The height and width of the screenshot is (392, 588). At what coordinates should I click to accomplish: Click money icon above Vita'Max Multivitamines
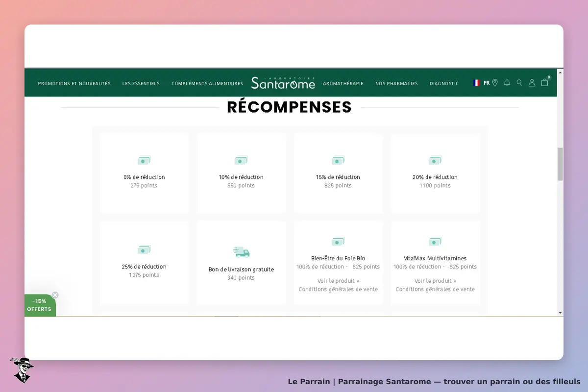click(x=435, y=241)
